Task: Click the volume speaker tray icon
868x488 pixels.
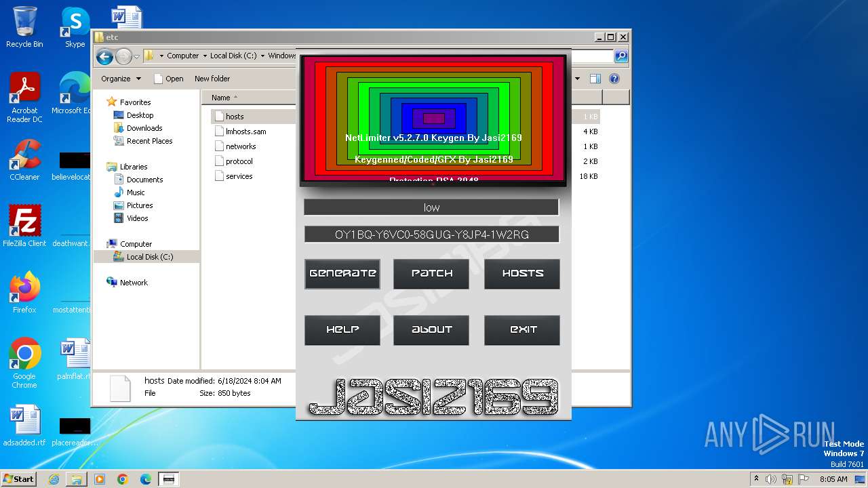Action: [x=771, y=479]
